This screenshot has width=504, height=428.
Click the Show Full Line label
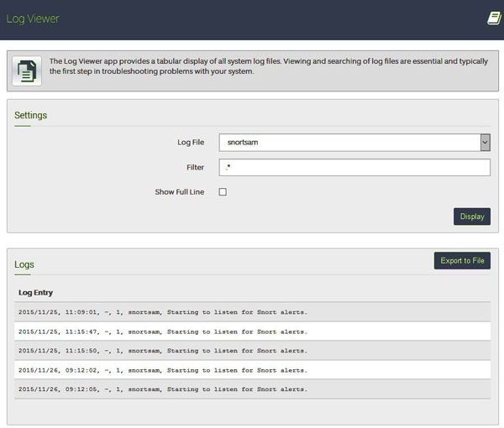coord(180,192)
